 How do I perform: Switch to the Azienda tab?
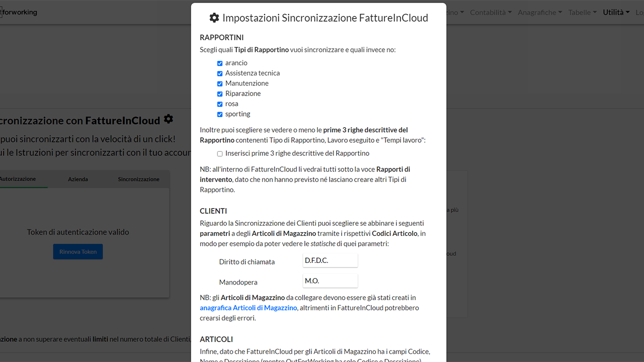point(78,179)
